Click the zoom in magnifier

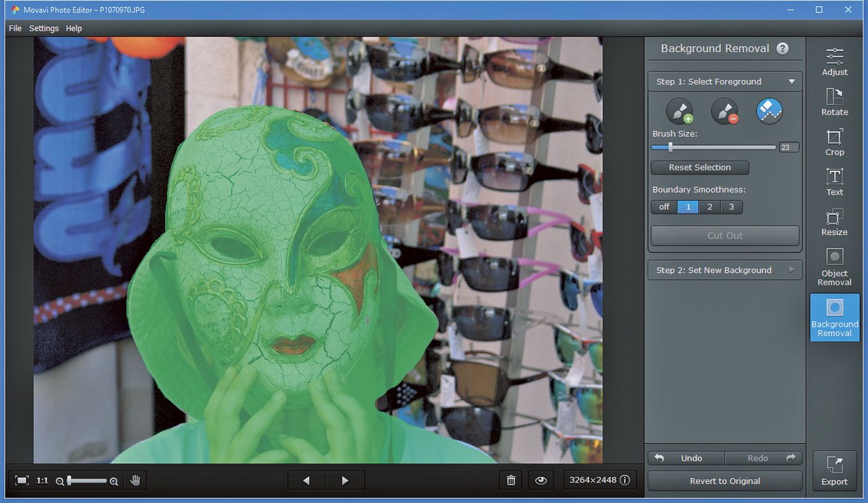[114, 481]
